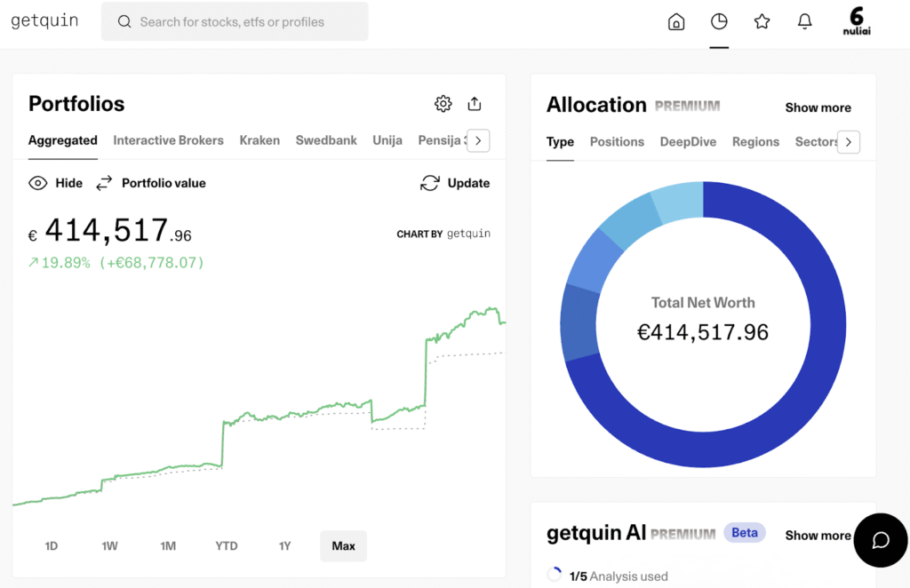Screen dimensions: 910x588
Task: Select the Aggregated portfolio tab
Action: tap(63, 140)
